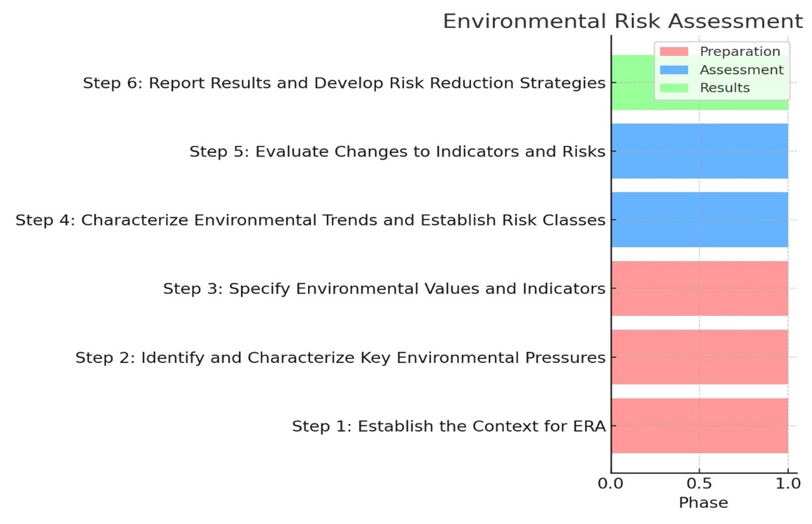This screenshot has height=524, width=812.
Task: Click the pink Step 1 bar
Action: coord(699,425)
